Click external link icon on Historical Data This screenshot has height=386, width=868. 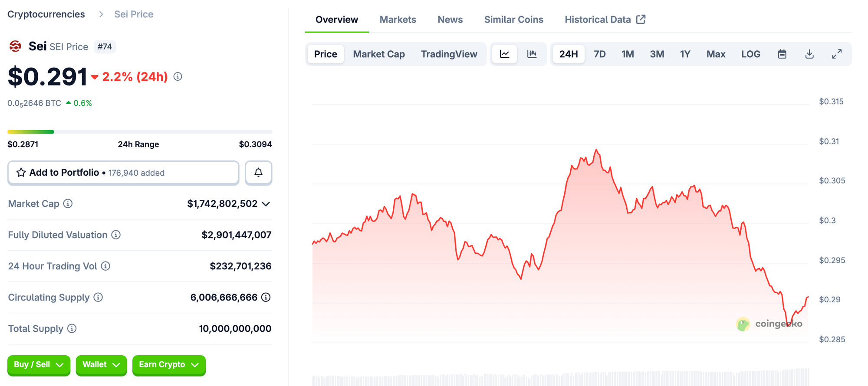pyautogui.click(x=641, y=20)
